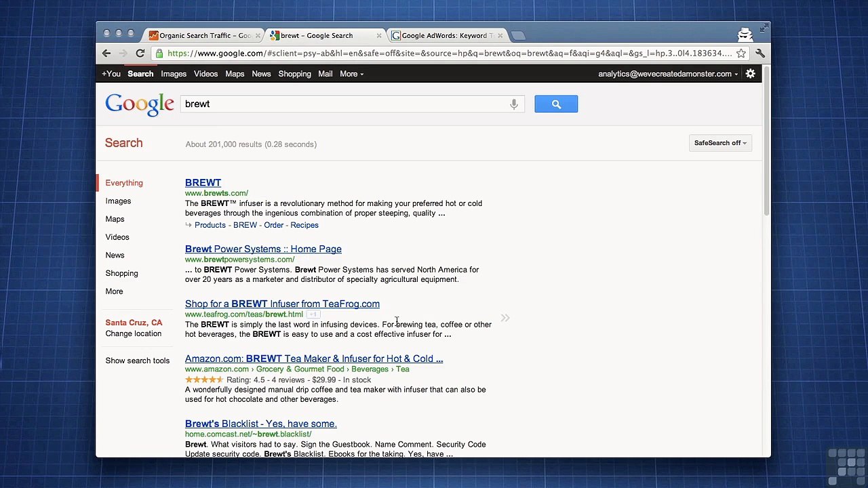Open Brewt's Blacklist result link
The height and width of the screenshot is (488, 868).
(261, 424)
